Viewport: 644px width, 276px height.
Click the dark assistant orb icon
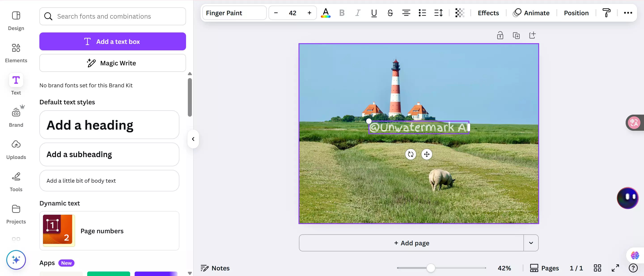coord(628,198)
